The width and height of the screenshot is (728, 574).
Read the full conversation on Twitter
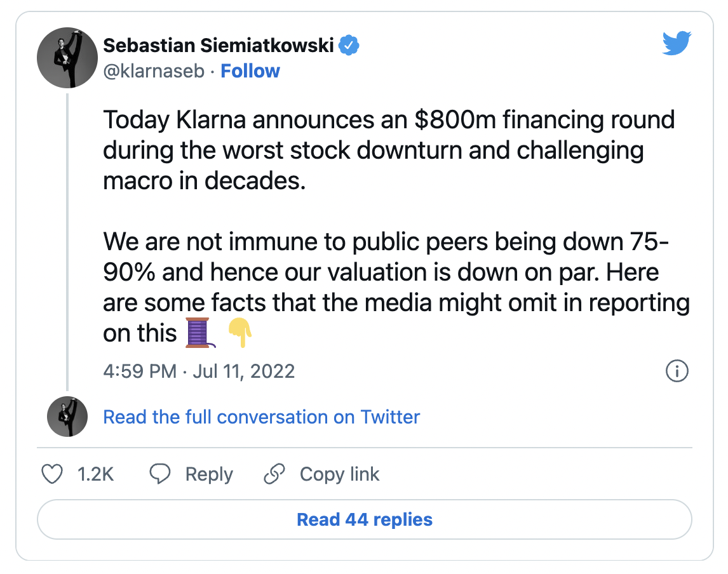(x=261, y=417)
